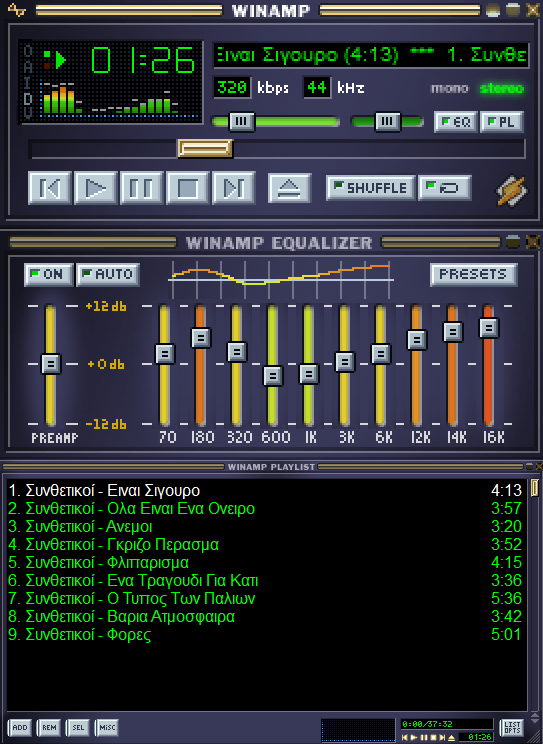Click the playlist mini eject button
Screen dimensions: 543x744
(451, 737)
